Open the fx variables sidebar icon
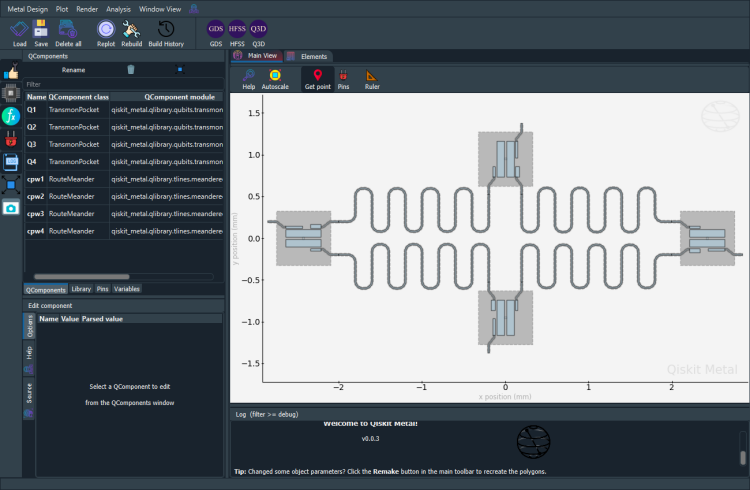 pos(11,116)
